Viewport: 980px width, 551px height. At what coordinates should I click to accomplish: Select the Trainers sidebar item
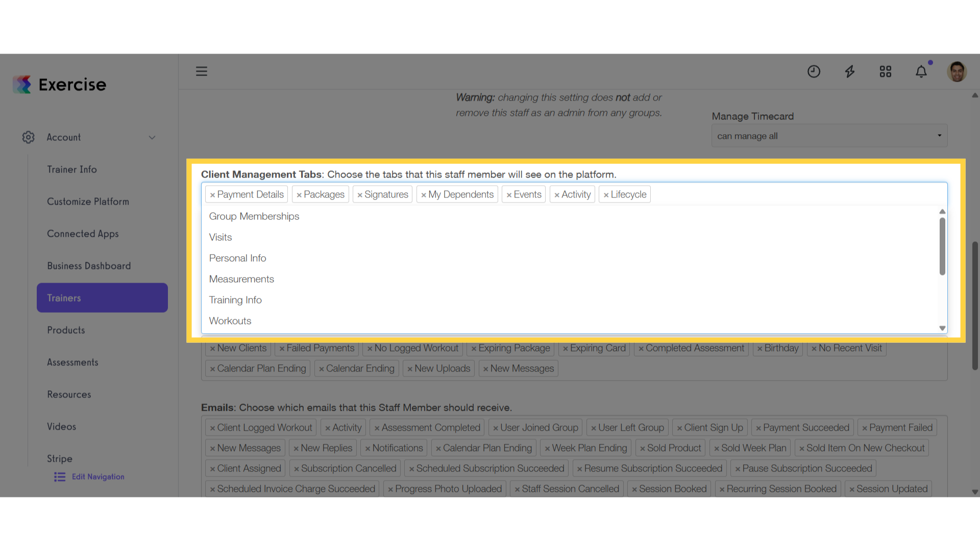pos(102,298)
